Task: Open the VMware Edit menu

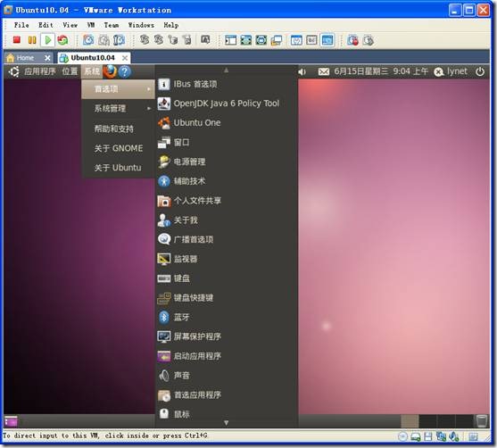Action: [x=46, y=25]
